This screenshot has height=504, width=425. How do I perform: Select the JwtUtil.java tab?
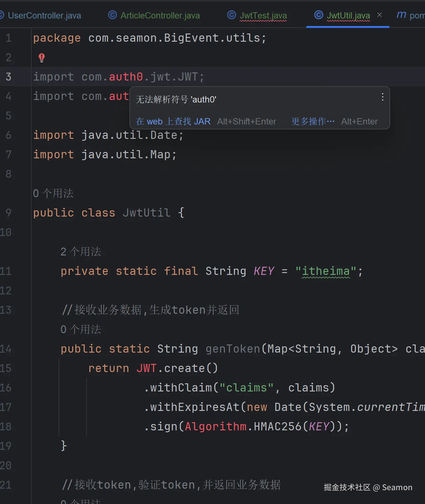coord(348,15)
